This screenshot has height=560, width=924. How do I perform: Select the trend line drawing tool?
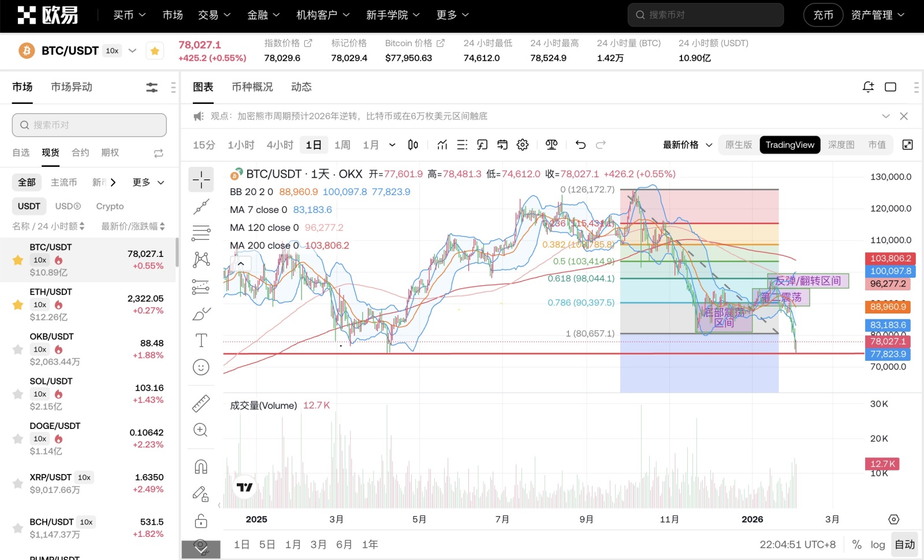click(x=201, y=207)
